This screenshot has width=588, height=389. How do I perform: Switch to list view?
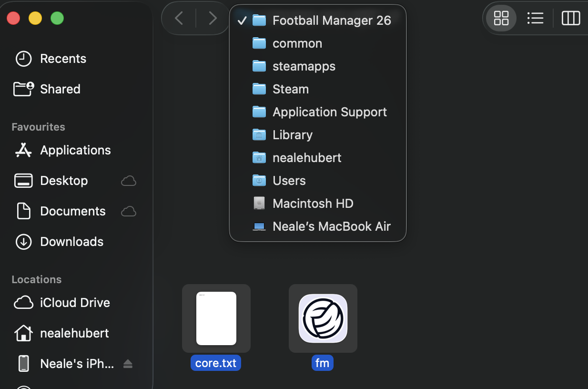(x=535, y=19)
